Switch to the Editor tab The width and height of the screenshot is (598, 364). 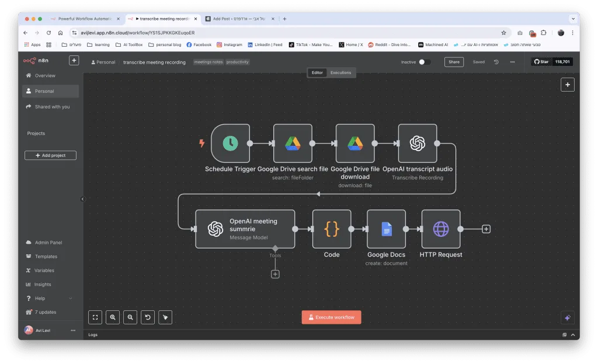coord(317,72)
